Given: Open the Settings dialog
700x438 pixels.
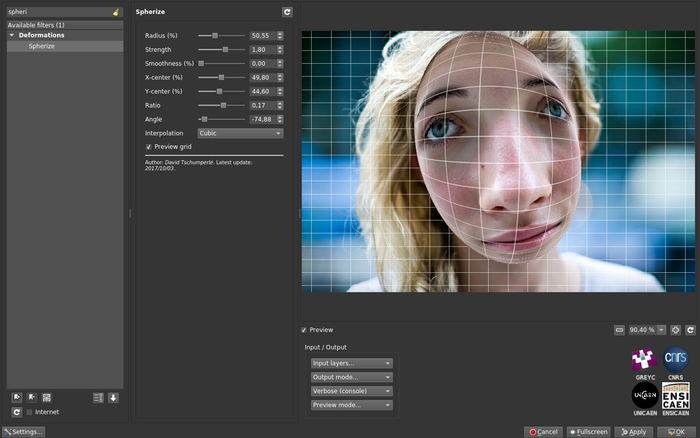Looking at the screenshot, I should 23,431.
